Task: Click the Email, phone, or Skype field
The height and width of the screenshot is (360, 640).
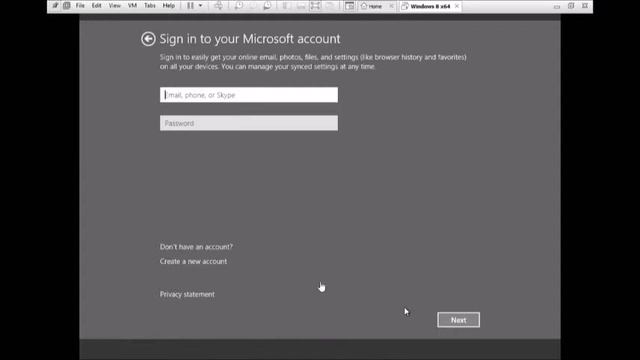Action: 249,95
